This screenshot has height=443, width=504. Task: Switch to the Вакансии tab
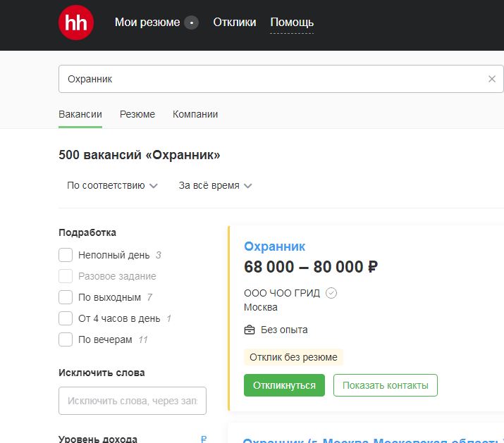tap(80, 114)
